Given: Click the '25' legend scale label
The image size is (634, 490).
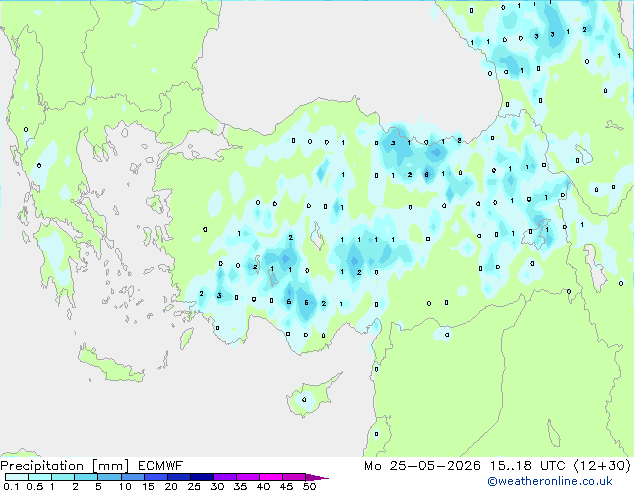Looking at the screenshot, I should pyautogui.click(x=194, y=486).
